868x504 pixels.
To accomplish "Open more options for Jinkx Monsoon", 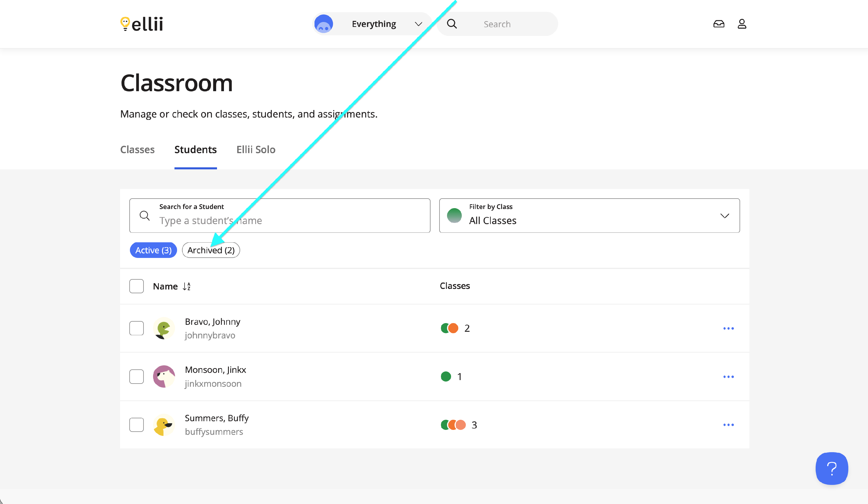I will pos(728,376).
